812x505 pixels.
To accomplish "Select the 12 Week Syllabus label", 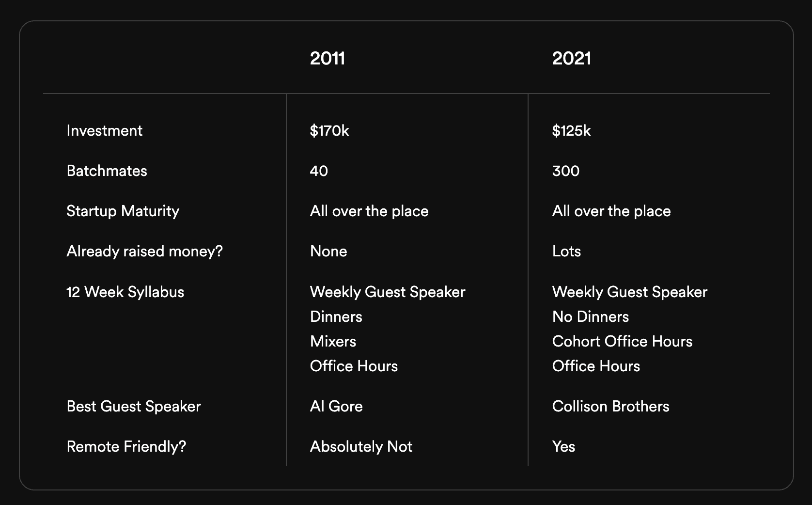I will [x=125, y=292].
